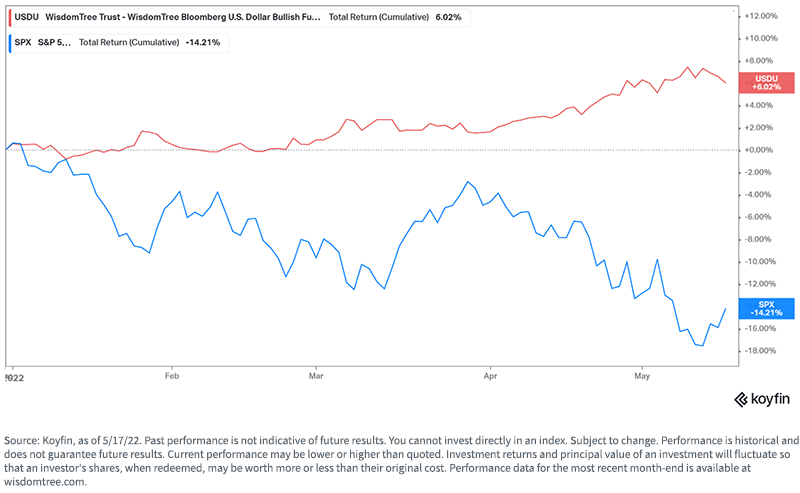Click the +0.00% baseline axis label
Image resolution: width=800 pixels, height=493 pixels.
[759, 150]
